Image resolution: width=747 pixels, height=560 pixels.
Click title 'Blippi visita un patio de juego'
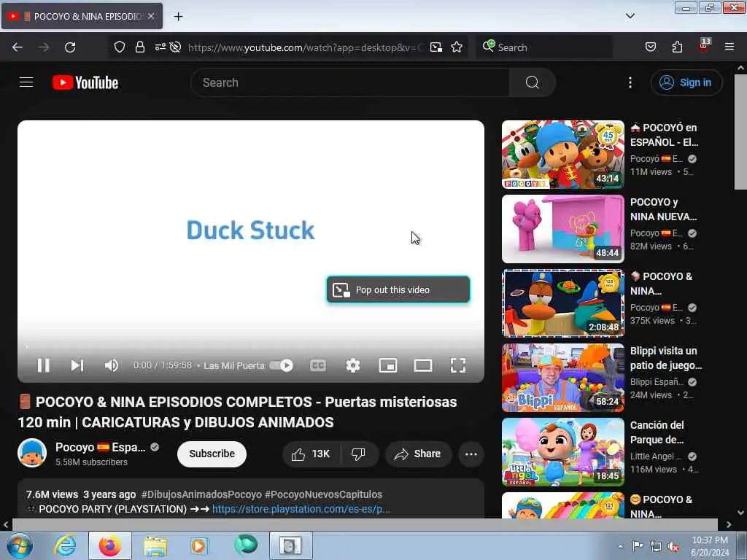(666, 358)
